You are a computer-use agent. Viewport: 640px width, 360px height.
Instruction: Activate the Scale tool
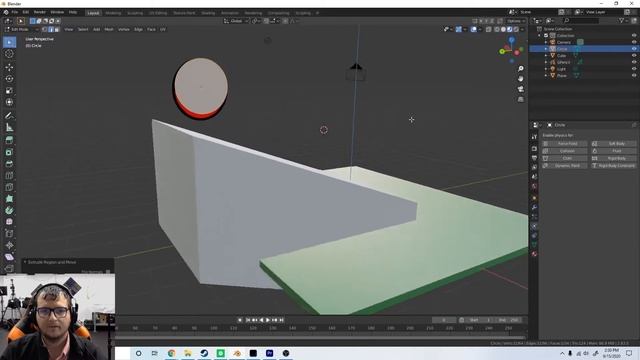click(x=9, y=91)
